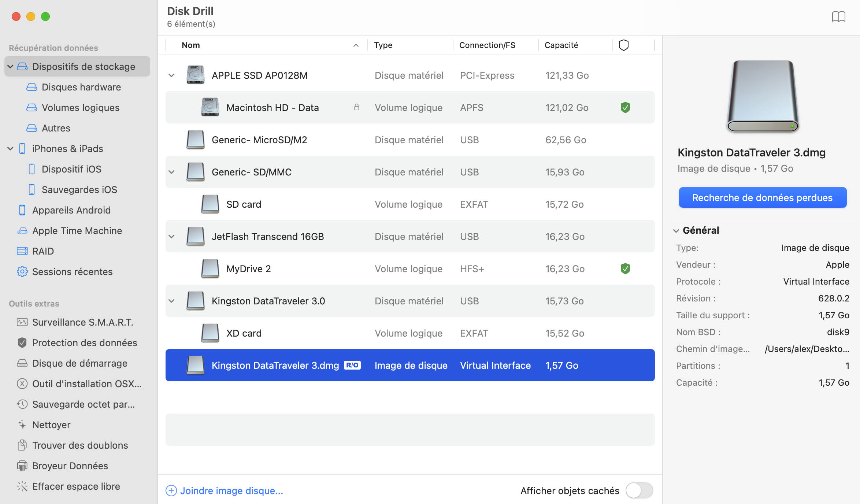
Task: Toggle Afficher objets cachés switch
Action: (639, 490)
